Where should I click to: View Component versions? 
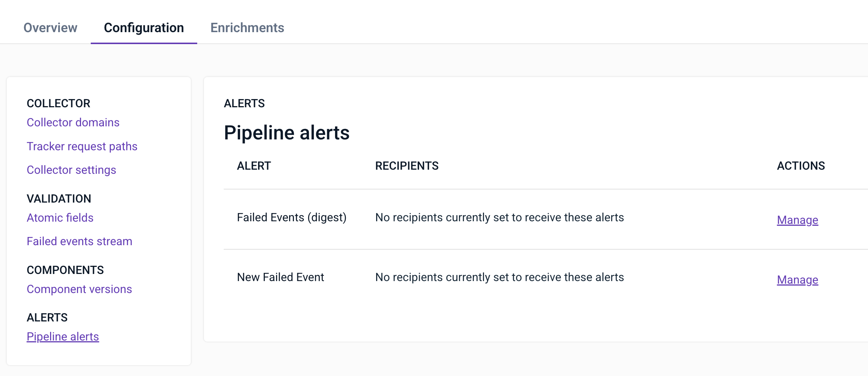tap(80, 289)
